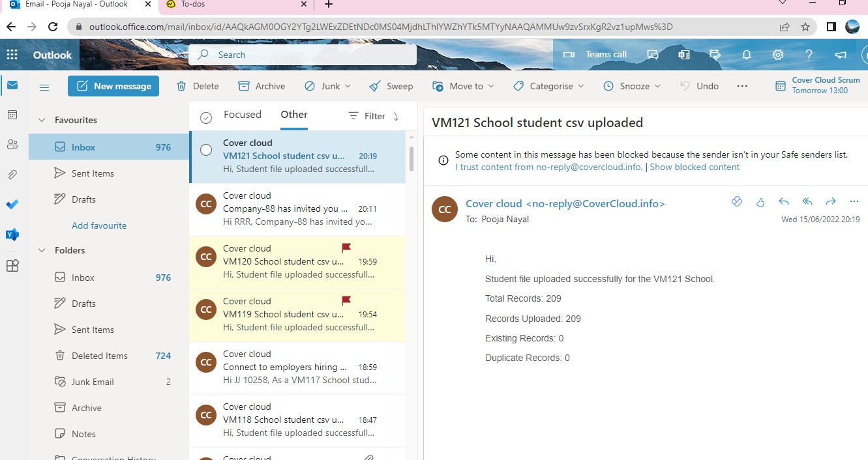Screen dimensions: 868x460
Task: Open the Calendar from the left rail
Action: coord(12,115)
